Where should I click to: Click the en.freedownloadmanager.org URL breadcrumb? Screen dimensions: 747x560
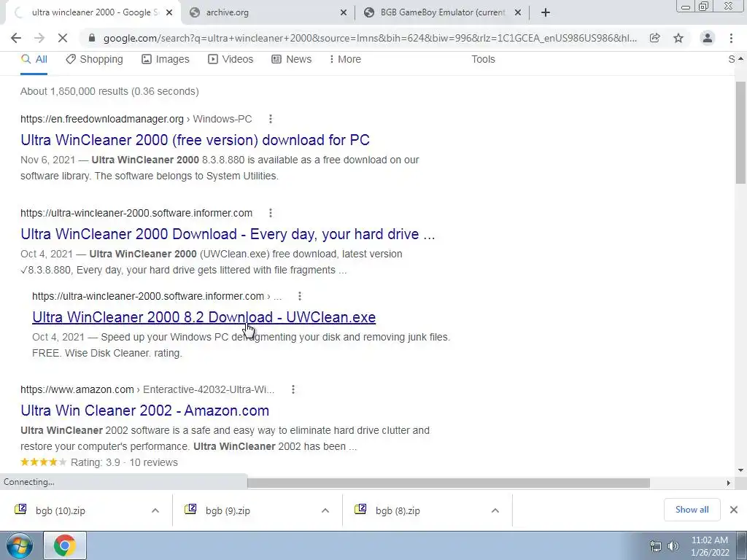coord(136,119)
